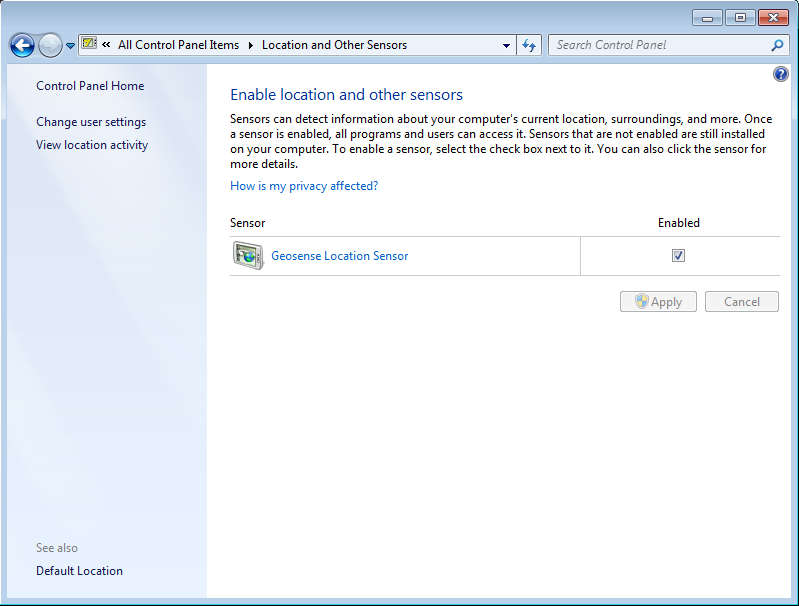This screenshot has width=799, height=606.
Task: Minimize the Control Panel window
Action: click(707, 18)
